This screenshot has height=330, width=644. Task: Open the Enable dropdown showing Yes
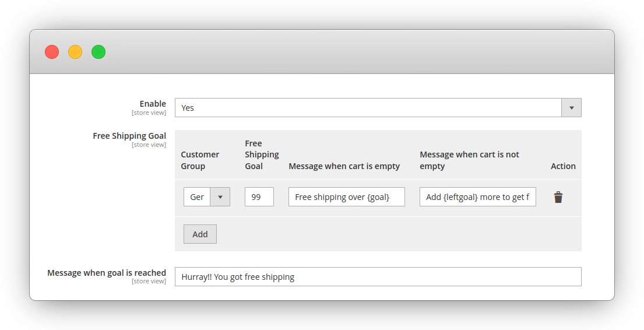378,108
